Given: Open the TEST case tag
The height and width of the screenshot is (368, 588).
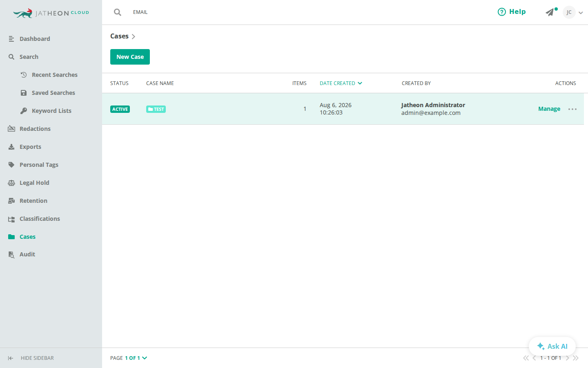Looking at the screenshot, I should click(156, 109).
